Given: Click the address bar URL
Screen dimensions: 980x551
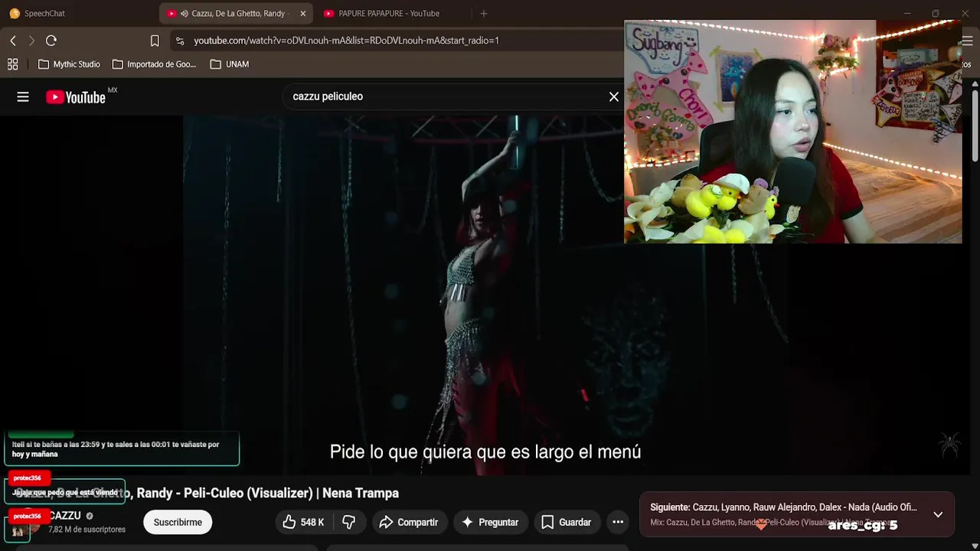Looking at the screenshot, I should (346, 41).
